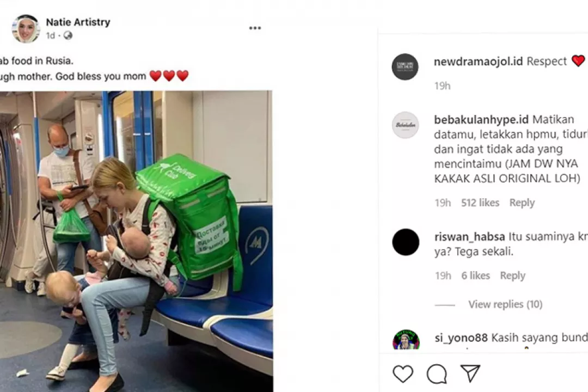Open riswan_habsa username link
The height and width of the screenshot is (392, 588).
click(x=469, y=237)
